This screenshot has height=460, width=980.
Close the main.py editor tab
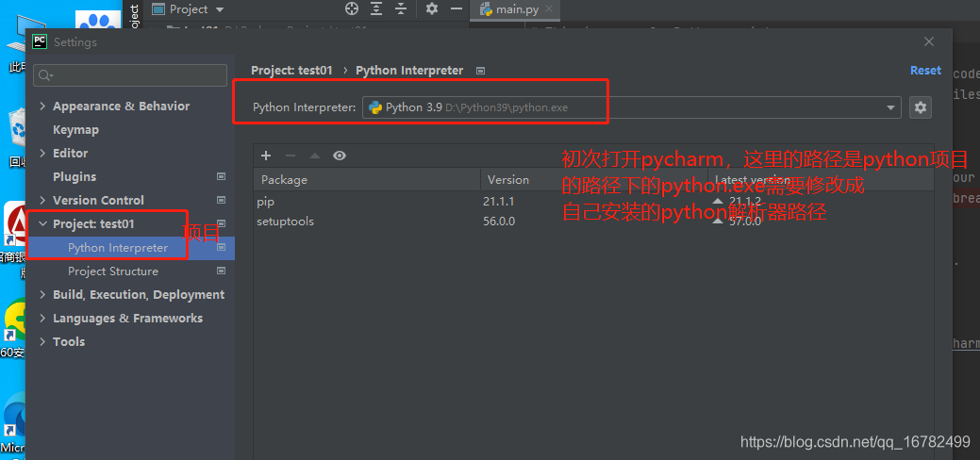pyautogui.click(x=549, y=8)
